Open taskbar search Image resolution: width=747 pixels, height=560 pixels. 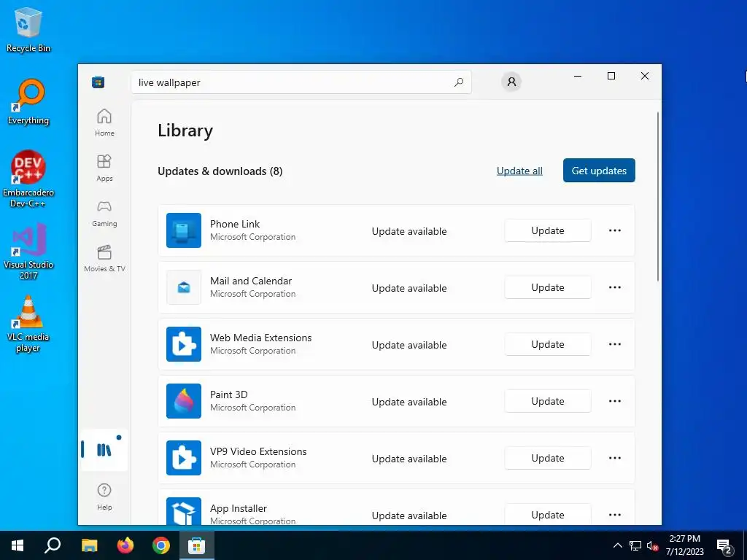[53, 545]
